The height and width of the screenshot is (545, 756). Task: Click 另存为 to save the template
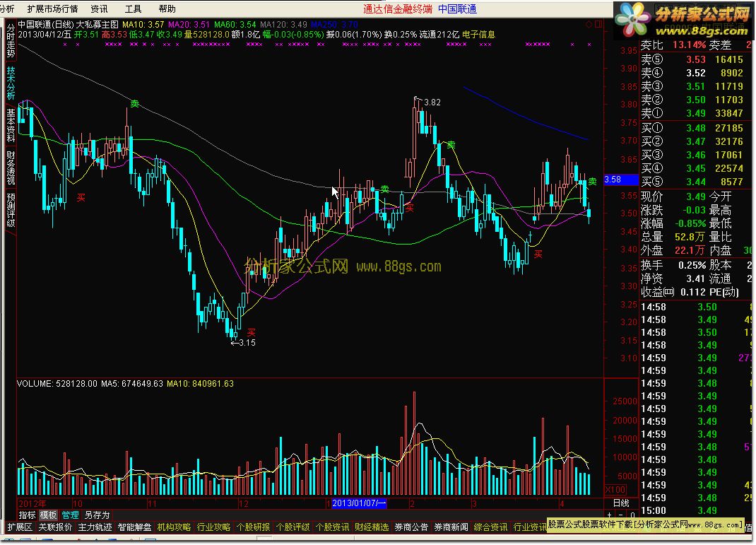[x=98, y=515]
